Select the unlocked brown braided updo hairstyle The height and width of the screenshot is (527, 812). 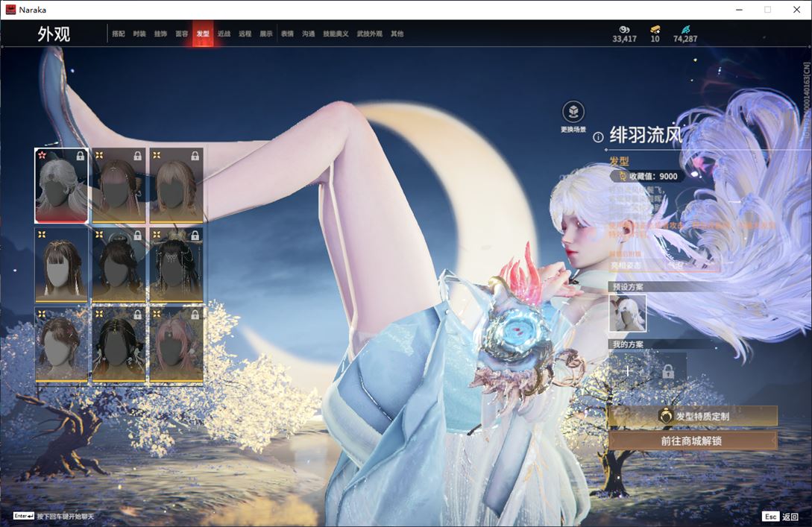coord(61,345)
